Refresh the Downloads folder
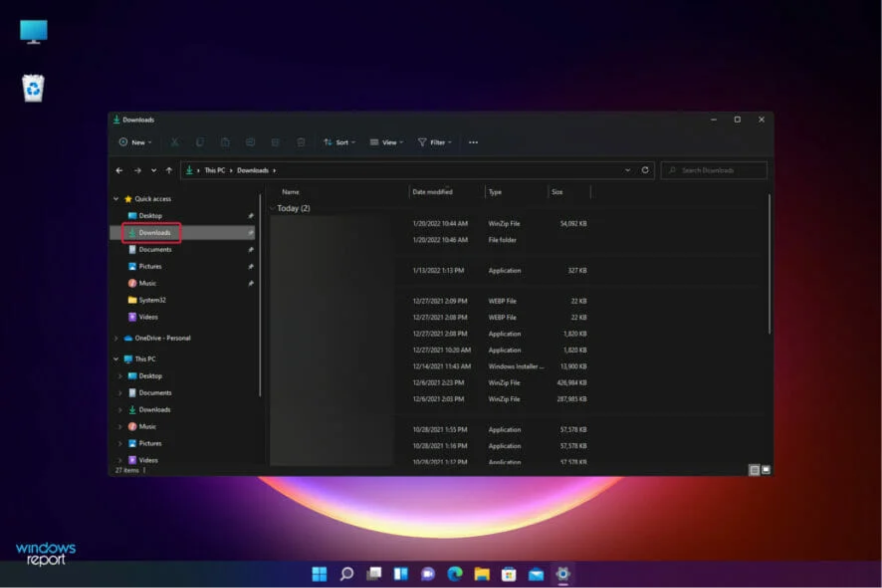 pyautogui.click(x=645, y=170)
